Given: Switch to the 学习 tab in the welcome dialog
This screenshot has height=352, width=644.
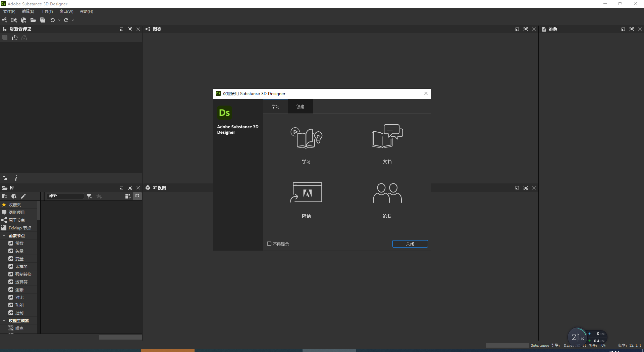Looking at the screenshot, I should 275,106.
